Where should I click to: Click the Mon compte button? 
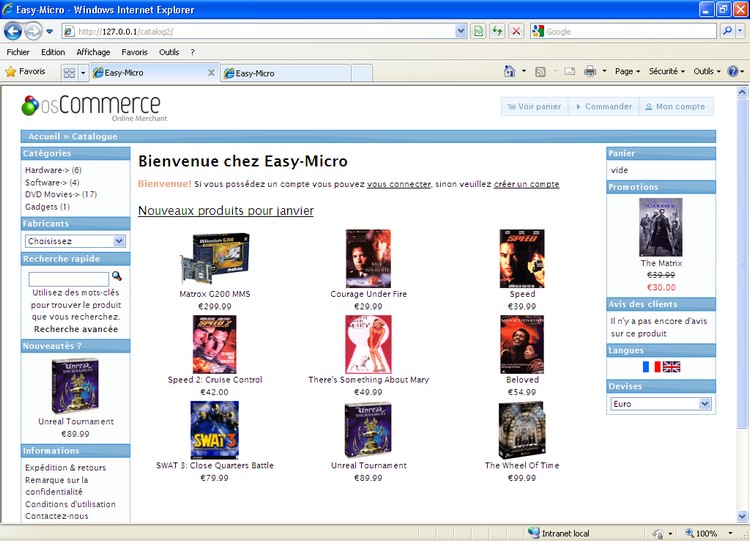675,106
